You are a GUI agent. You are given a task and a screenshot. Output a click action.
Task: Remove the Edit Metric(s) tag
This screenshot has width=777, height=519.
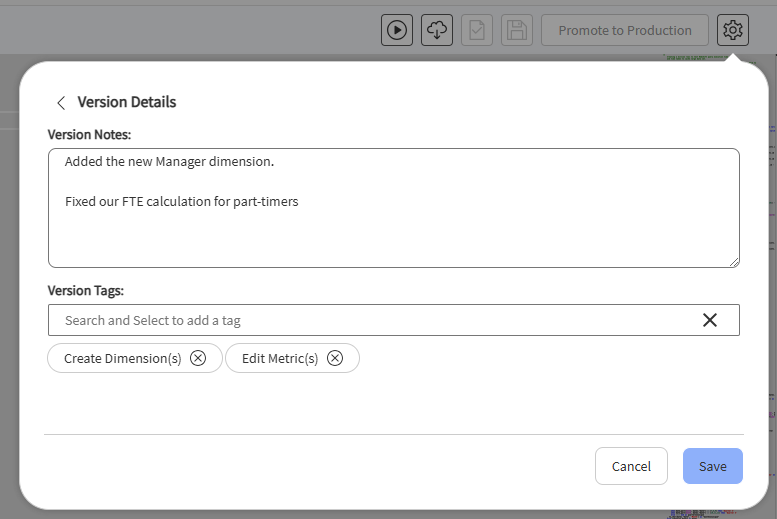point(334,358)
